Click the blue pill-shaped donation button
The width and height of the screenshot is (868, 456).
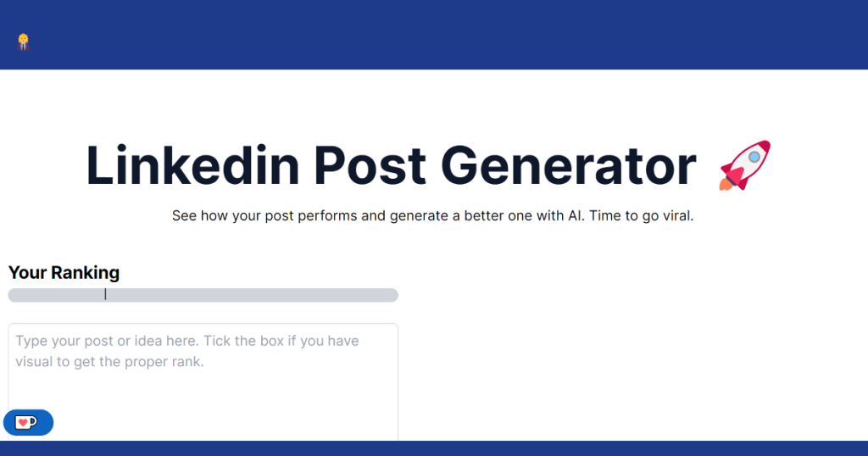click(x=28, y=423)
